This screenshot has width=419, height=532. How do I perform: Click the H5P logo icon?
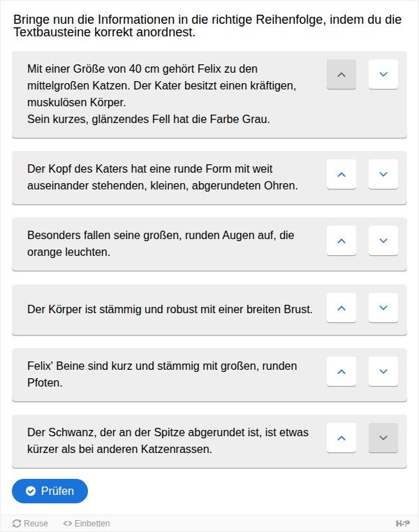pyautogui.click(x=402, y=523)
